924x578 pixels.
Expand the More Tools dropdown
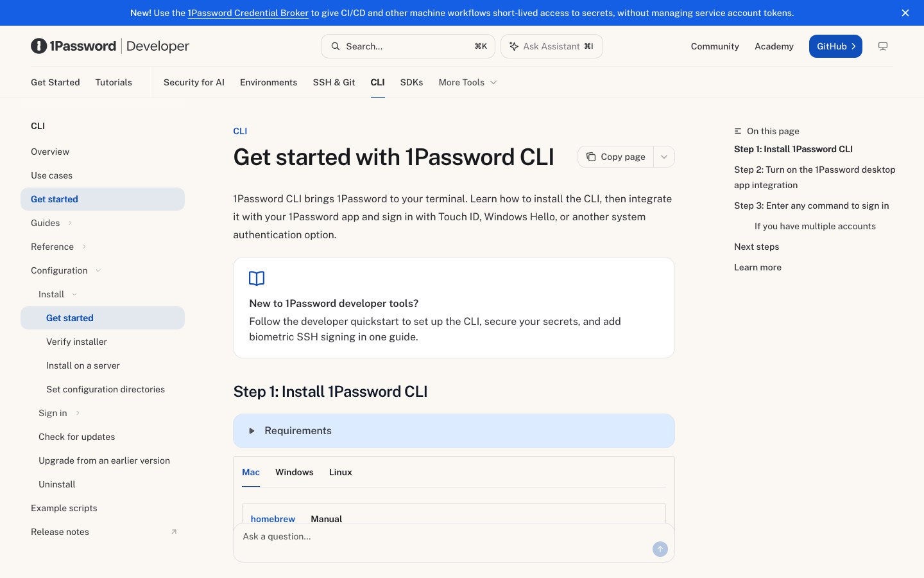click(468, 82)
